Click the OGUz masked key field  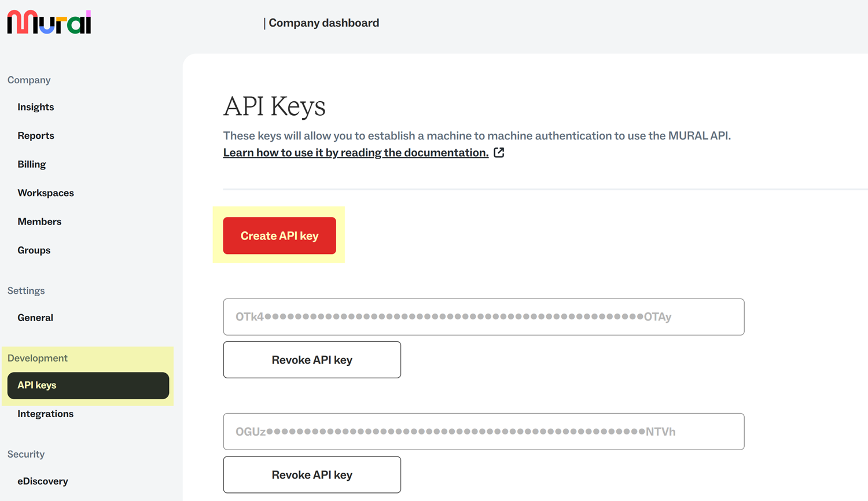click(483, 432)
